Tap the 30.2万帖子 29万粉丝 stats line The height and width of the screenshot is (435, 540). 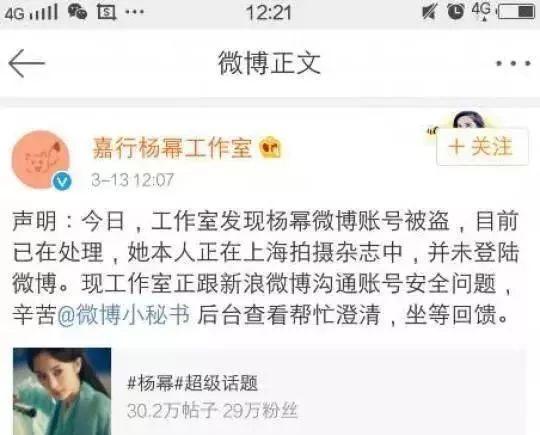tap(212, 411)
